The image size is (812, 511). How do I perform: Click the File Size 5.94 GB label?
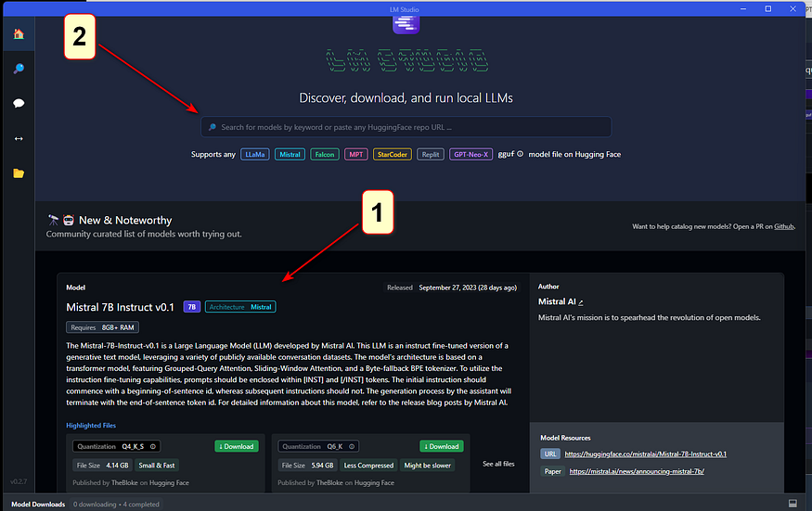307,466
